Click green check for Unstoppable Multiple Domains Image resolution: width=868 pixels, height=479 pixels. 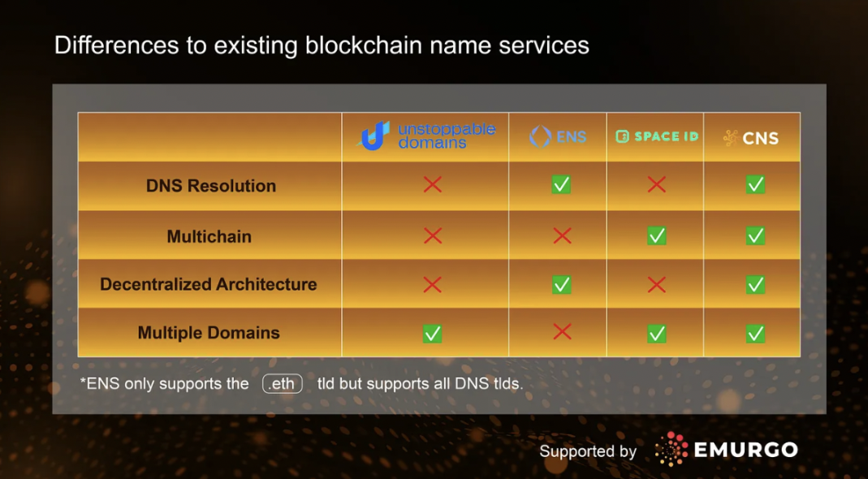pos(432,334)
